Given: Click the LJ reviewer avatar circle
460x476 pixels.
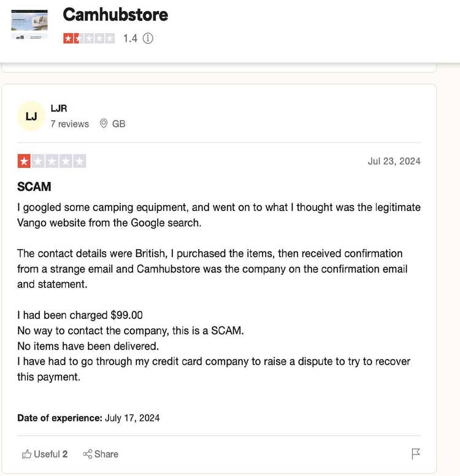Looking at the screenshot, I should coord(31,116).
